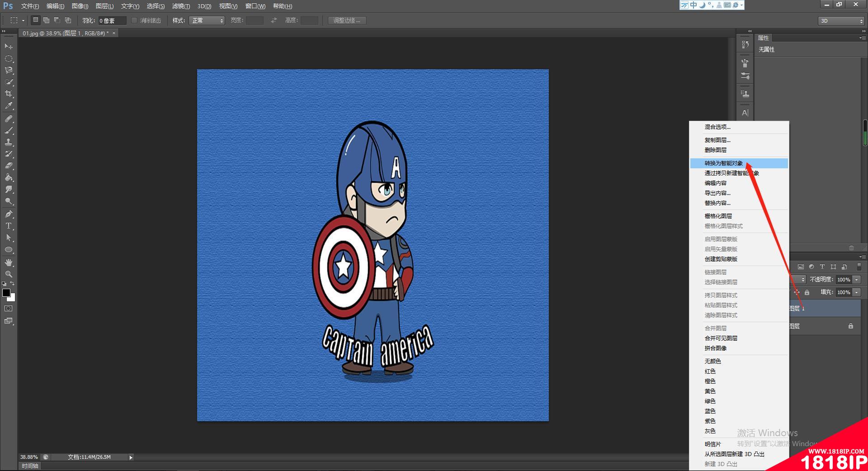Click the foreground color swatch
The image size is (868, 471).
click(6, 293)
